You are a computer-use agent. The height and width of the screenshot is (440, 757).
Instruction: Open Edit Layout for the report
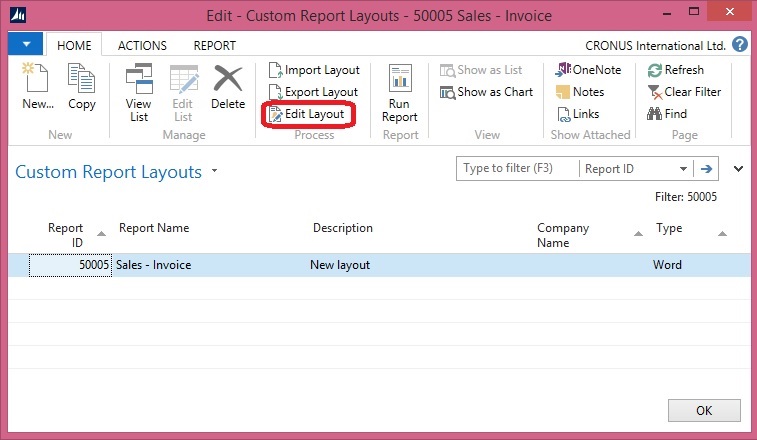coord(307,114)
